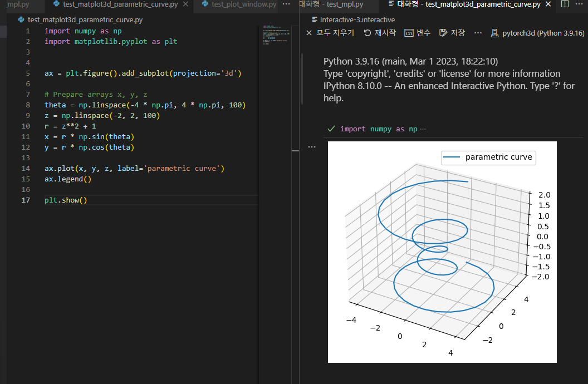Click the ax = plt.figure().add_subplot line
The height and width of the screenshot is (384, 588).
143,73
